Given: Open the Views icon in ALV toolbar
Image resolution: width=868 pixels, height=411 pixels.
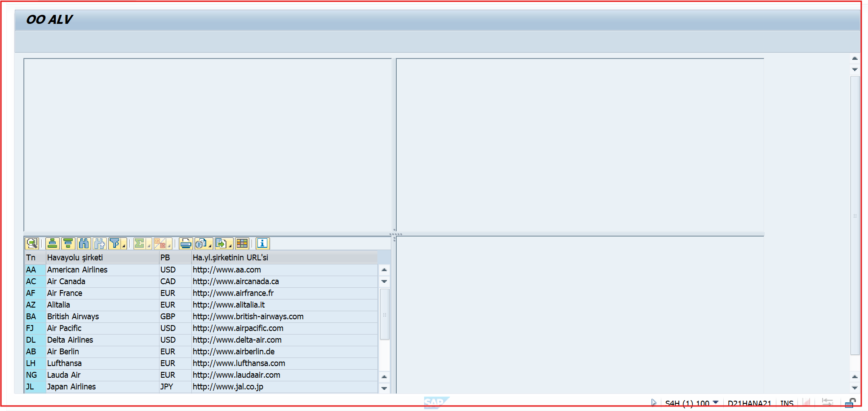Looking at the screenshot, I should 201,243.
